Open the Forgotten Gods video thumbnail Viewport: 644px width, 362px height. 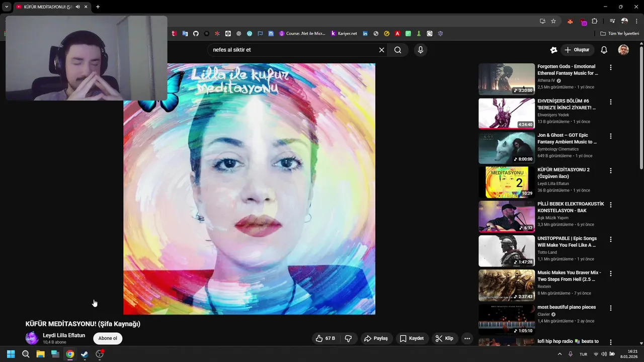(x=507, y=79)
